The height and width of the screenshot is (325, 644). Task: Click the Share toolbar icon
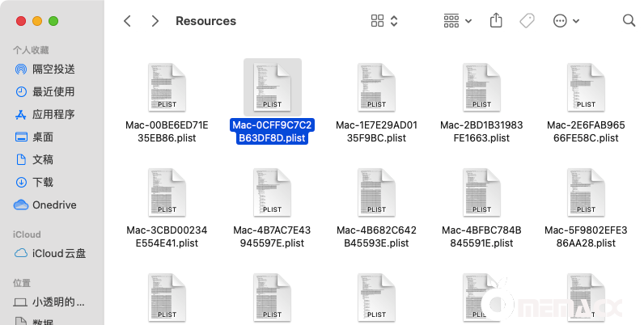pyautogui.click(x=497, y=21)
